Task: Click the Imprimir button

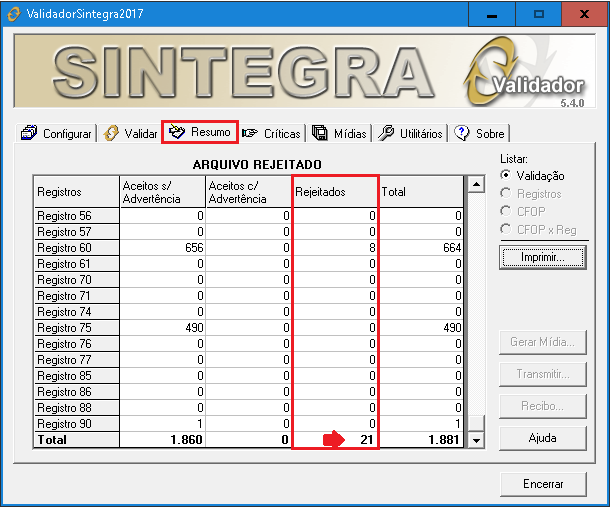Action: 543,258
